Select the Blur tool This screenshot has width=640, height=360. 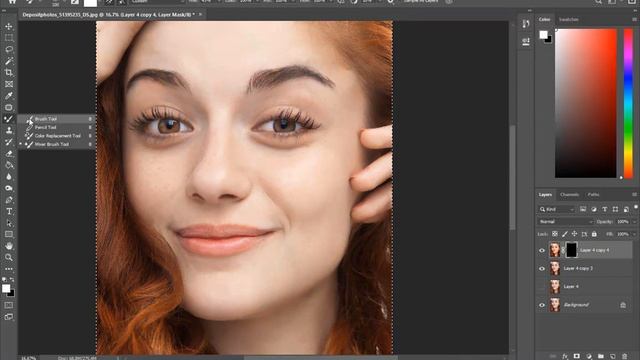pyautogui.click(x=9, y=177)
